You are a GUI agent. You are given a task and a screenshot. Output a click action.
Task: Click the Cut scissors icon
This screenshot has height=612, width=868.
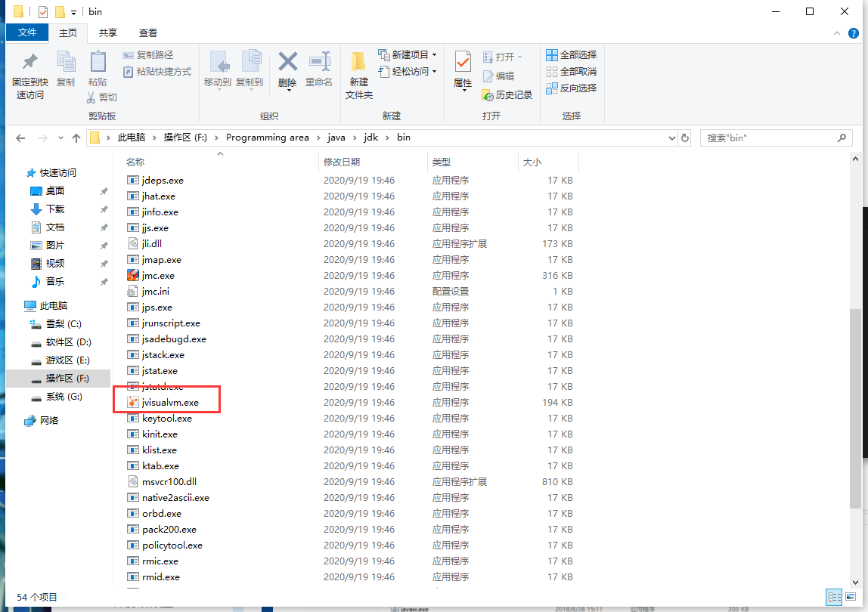tap(91, 97)
